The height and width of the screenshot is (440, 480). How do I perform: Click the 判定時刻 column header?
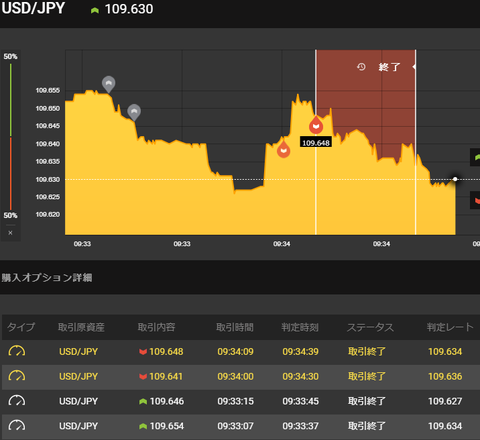point(300,327)
